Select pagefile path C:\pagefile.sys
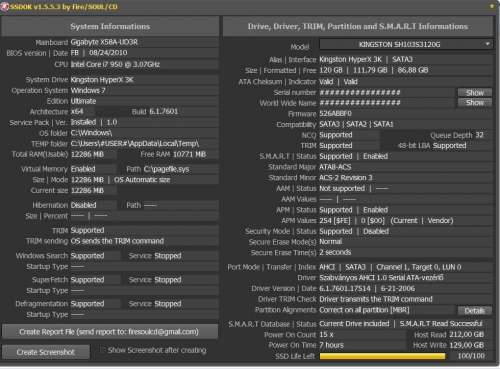This screenshot has width=500, height=369. pos(166,169)
